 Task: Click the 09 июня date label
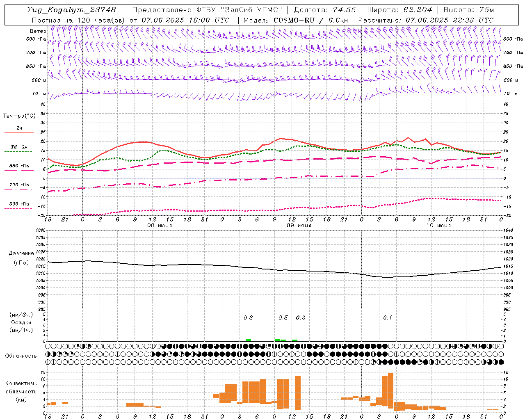click(x=299, y=226)
